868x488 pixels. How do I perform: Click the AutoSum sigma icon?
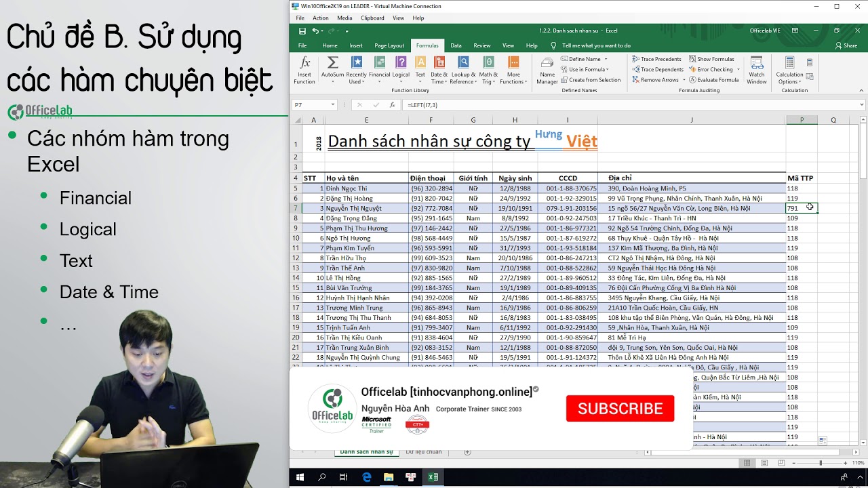[x=332, y=62]
